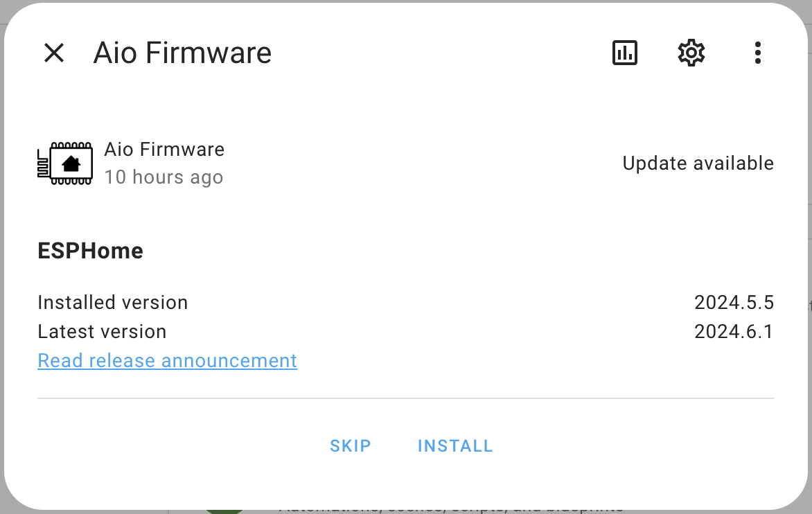Viewport: 812px width, 514px height.
Task: Click the green icon behind the dialog
Action: coord(224,511)
